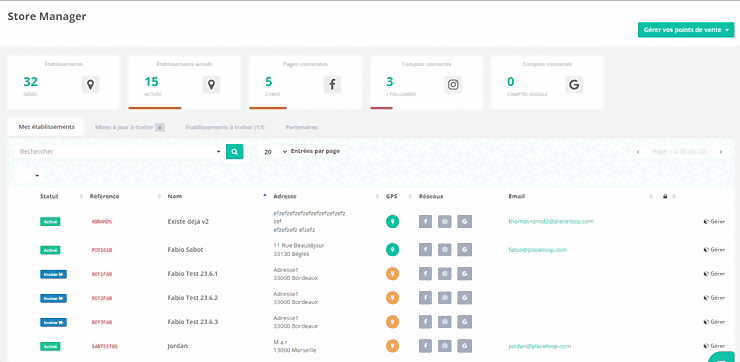740x362 pixels.
Task: Click the green magnifier search button
Action: [x=235, y=152]
